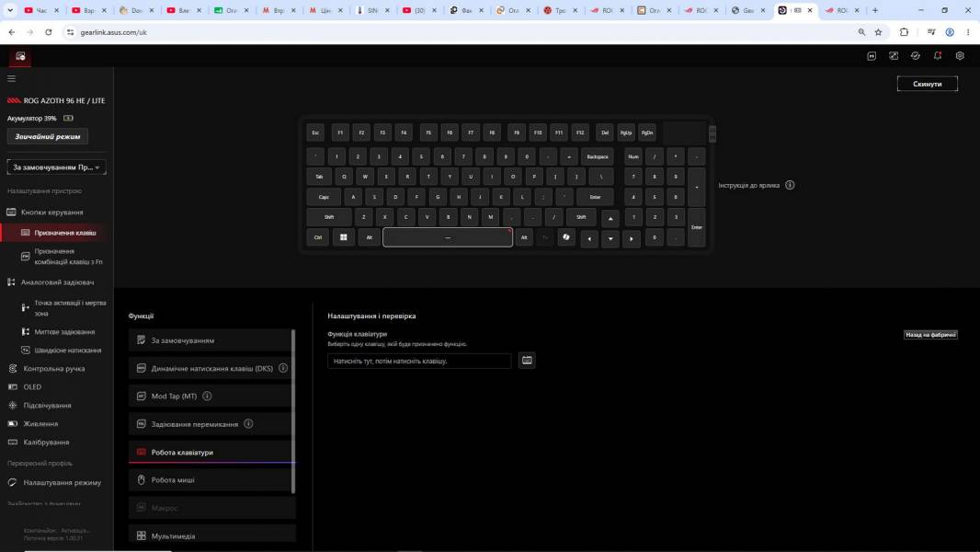
Task: Click info icon next to Інструкція до ярлика
Action: click(x=790, y=185)
